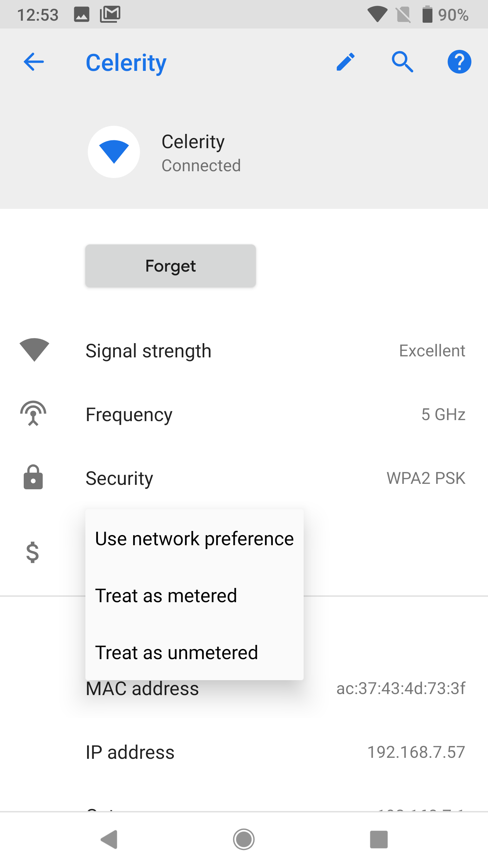This screenshot has width=488, height=868.
Task: Tap the Signal strength Wi-Fi icon
Action: point(34,350)
